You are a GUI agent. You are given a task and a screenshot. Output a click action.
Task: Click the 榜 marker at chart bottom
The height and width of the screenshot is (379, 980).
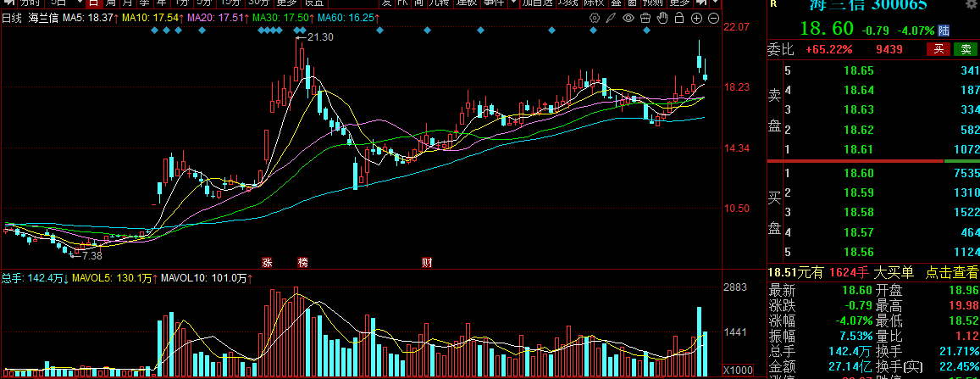tap(304, 262)
